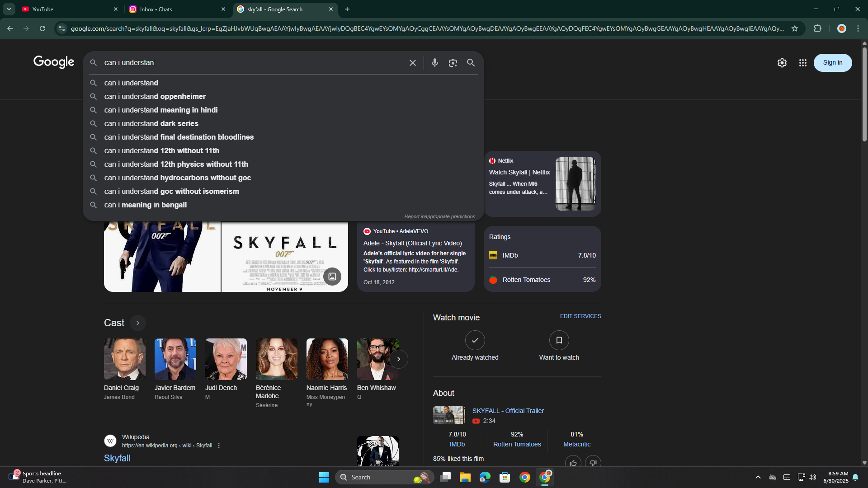The height and width of the screenshot is (488, 868).
Task: Click the thumbs up like icon
Action: coord(573,462)
